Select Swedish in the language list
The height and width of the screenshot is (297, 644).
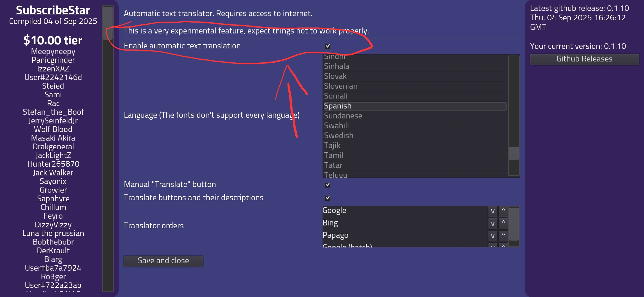click(415, 136)
